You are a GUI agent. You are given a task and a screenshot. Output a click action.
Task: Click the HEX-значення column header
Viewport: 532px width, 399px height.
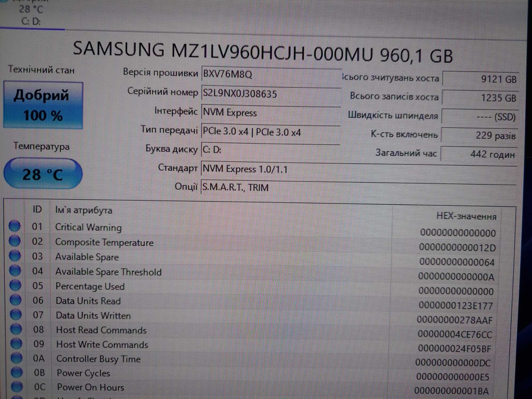point(466,216)
